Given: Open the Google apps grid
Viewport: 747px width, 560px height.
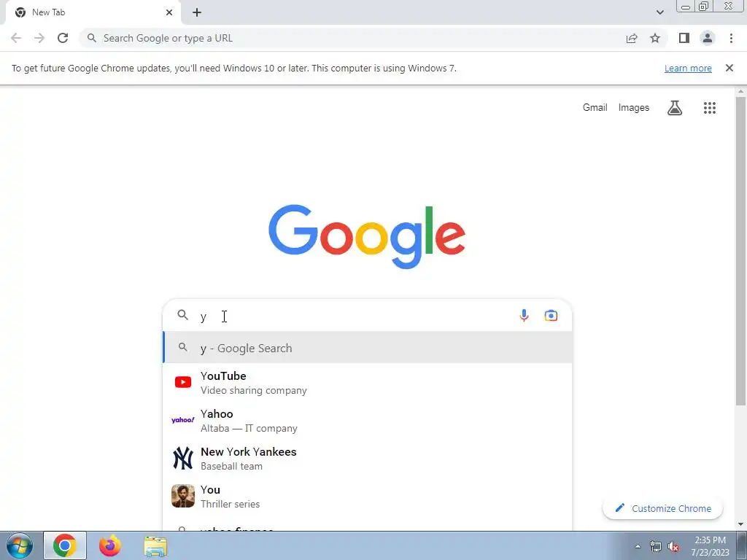Looking at the screenshot, I should point(709,108).
